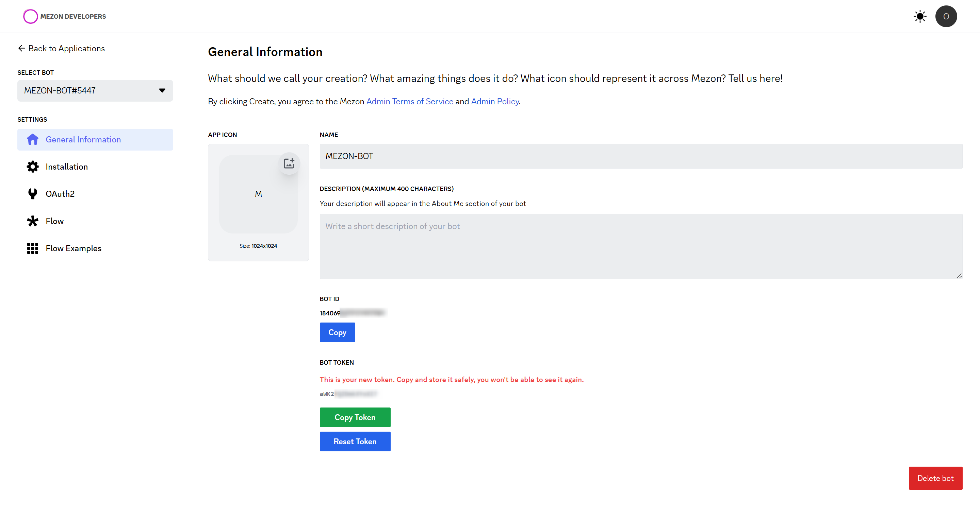
Task: Click the Flow Examples grid icon
Action: tap(33, 248)
